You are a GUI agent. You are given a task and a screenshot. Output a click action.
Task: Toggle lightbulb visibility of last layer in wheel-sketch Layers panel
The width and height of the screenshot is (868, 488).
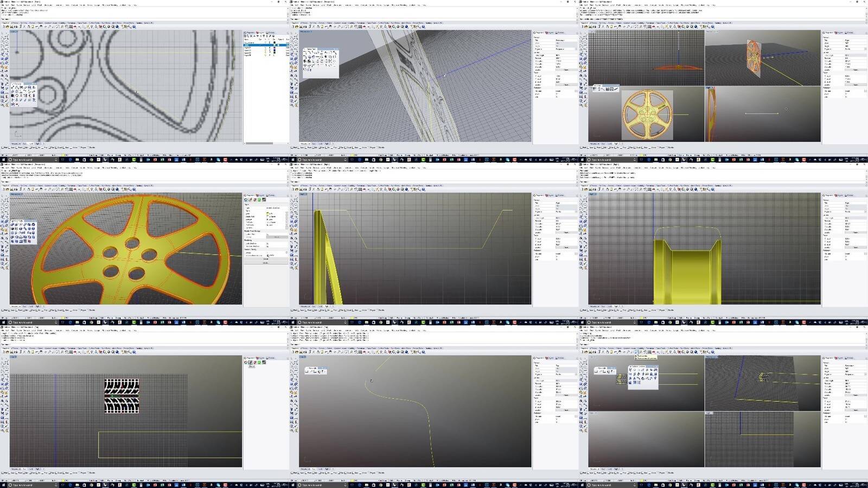pos(266,55)
